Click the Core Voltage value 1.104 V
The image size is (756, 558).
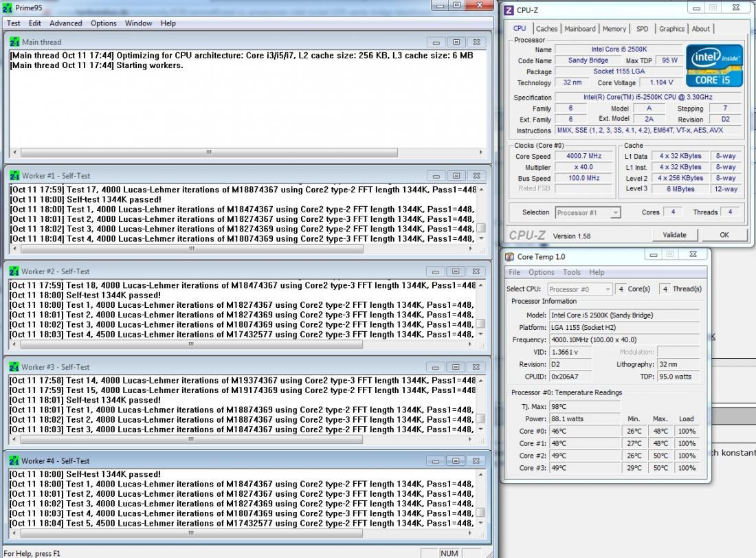661,82
